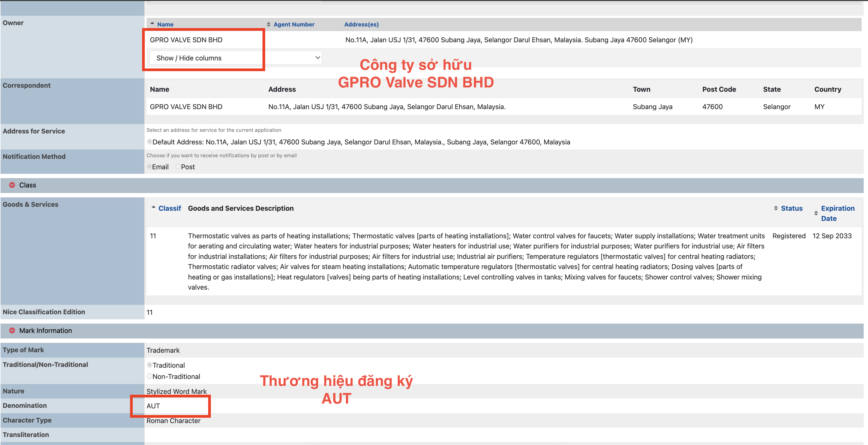The height and width of the screenshot is (445, 868).
Task: Click the Nature value Stylized Word Mark
Action: (x=177, y=392)
